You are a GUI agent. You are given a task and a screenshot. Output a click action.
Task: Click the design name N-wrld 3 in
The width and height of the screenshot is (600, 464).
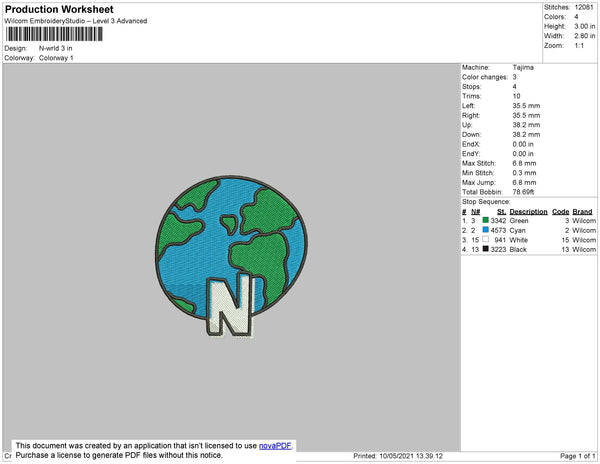(55, 48)
